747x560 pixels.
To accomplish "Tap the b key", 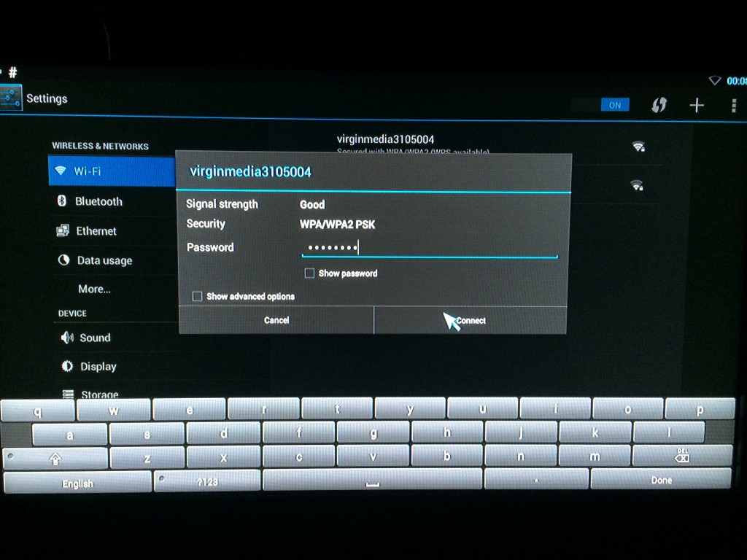I will click(x=447, y=456).
